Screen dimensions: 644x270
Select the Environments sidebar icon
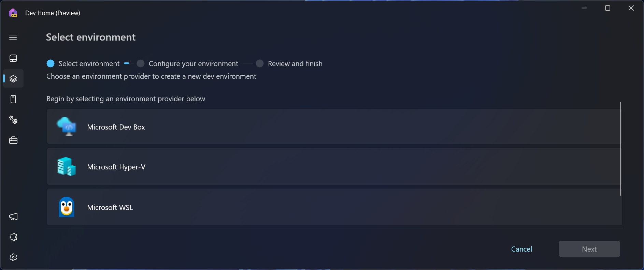[x=13, y=78]
